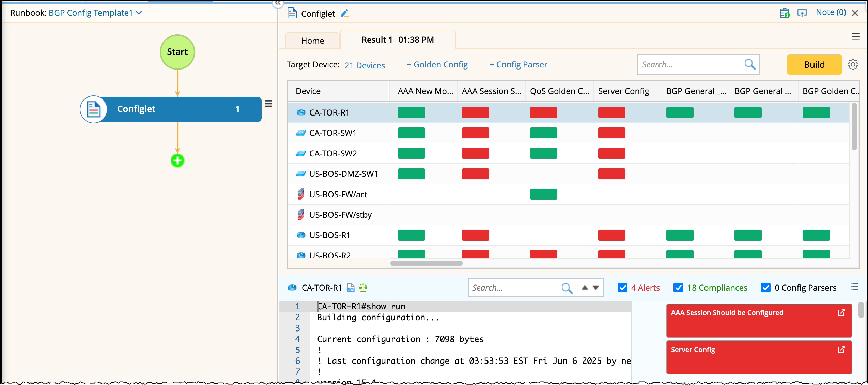Open the results hamburger menu beside the tabs
The width and height of the screenshot is (868, 385).
[x=855, y=37]
